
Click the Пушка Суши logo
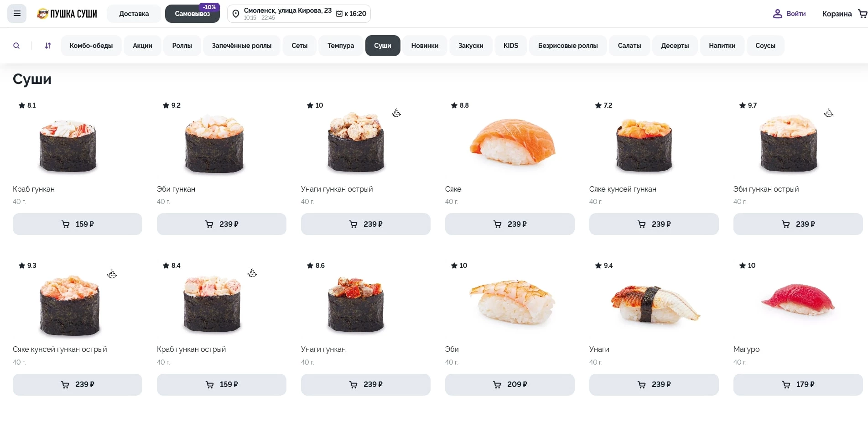[x=67, y=14]
